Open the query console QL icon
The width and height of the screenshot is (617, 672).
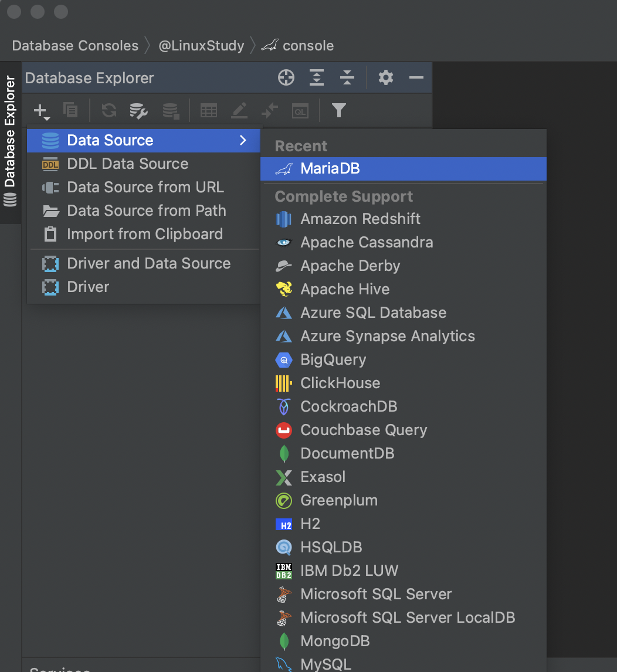pyautogui.click(x=300, y=111)
